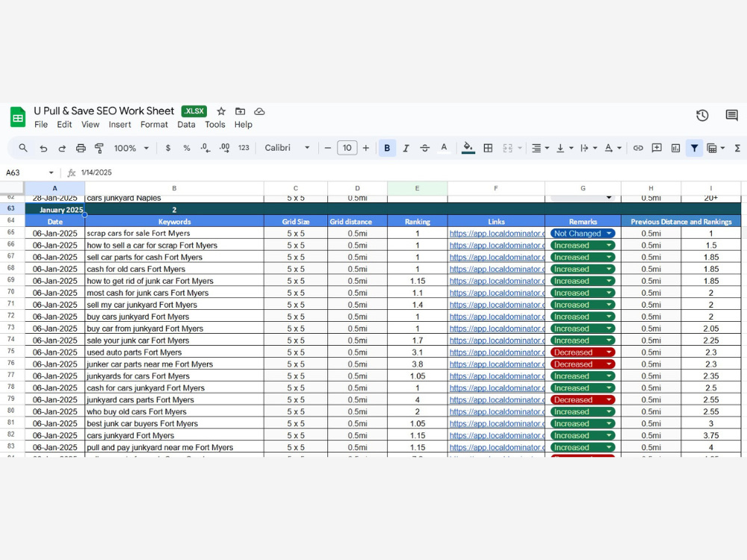
Task: Open the Calibri font dropdown
Action: (287, 148)
